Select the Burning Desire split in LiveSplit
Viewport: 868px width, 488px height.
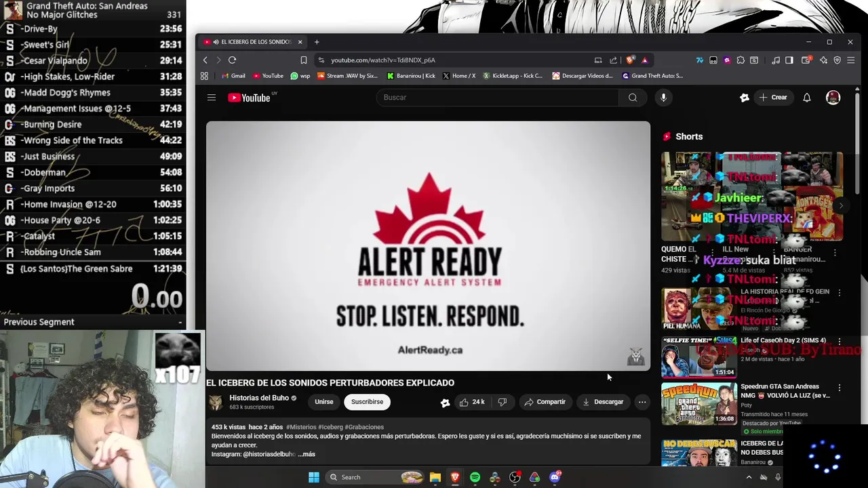93,125
